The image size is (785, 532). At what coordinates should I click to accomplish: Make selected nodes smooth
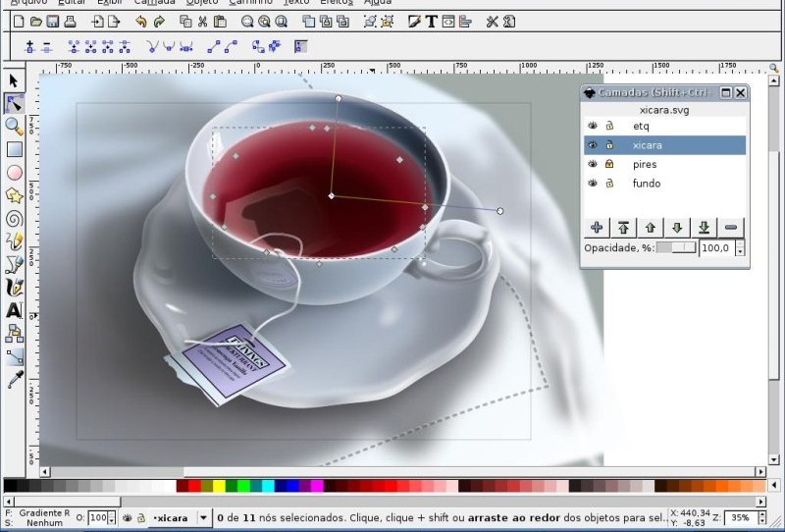pos(169,47)
